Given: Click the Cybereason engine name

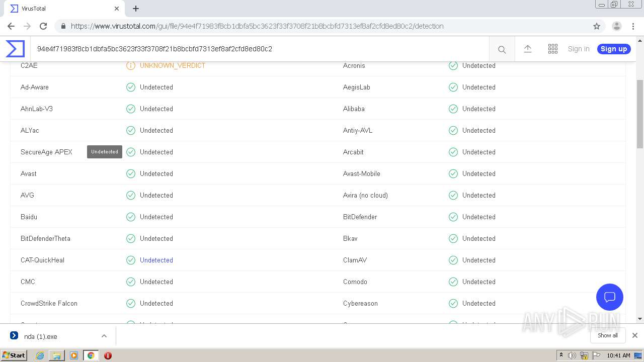Looking at the screenshot, I should (360, 303).
